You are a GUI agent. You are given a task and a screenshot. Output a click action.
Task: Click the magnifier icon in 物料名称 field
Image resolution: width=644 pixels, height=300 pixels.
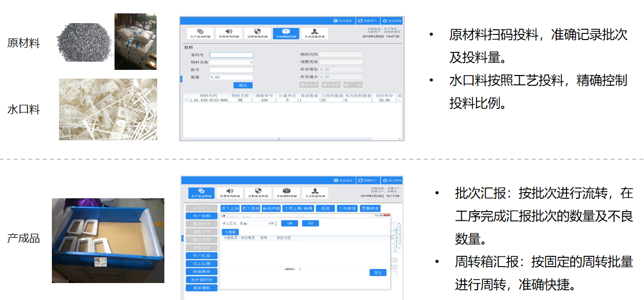click(252, 62)
